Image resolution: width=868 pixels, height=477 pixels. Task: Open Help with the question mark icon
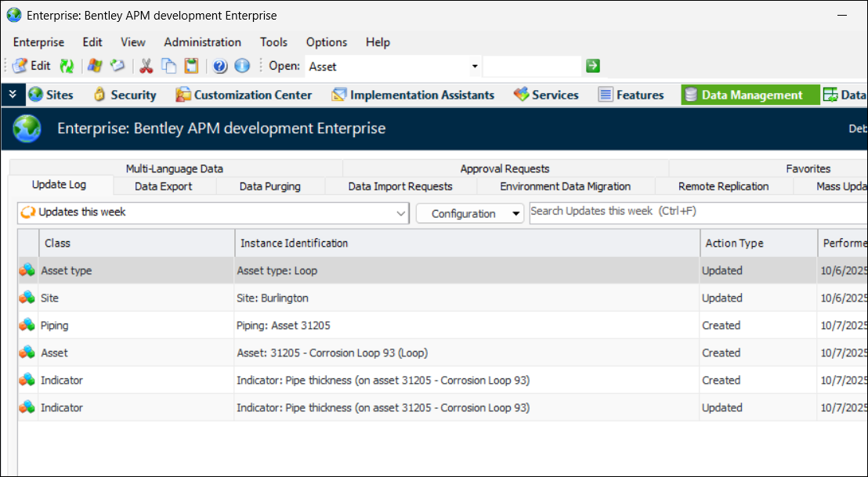(220, 66)
